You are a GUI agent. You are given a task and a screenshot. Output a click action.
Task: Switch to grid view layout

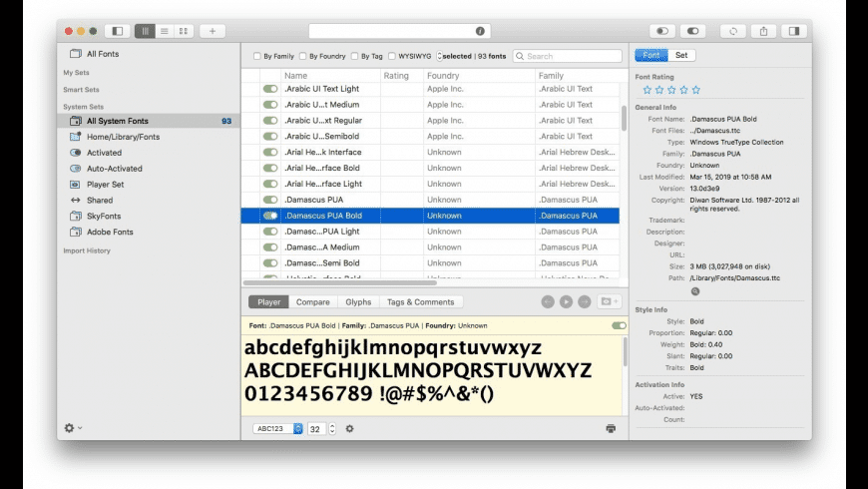tap(184, 31)
